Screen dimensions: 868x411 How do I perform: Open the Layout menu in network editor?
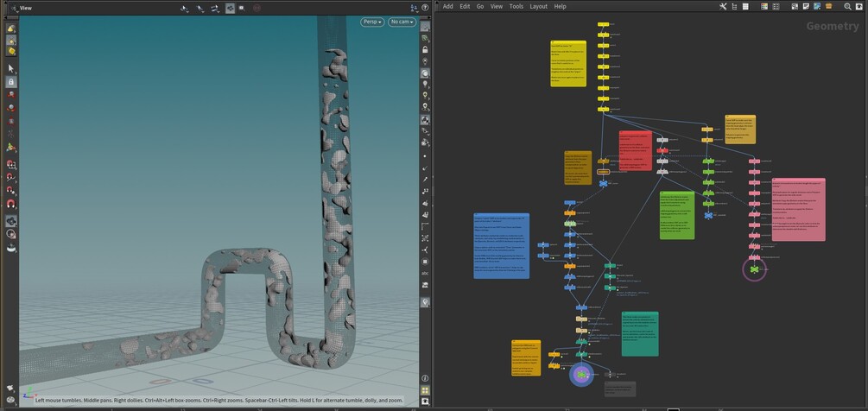539,7
